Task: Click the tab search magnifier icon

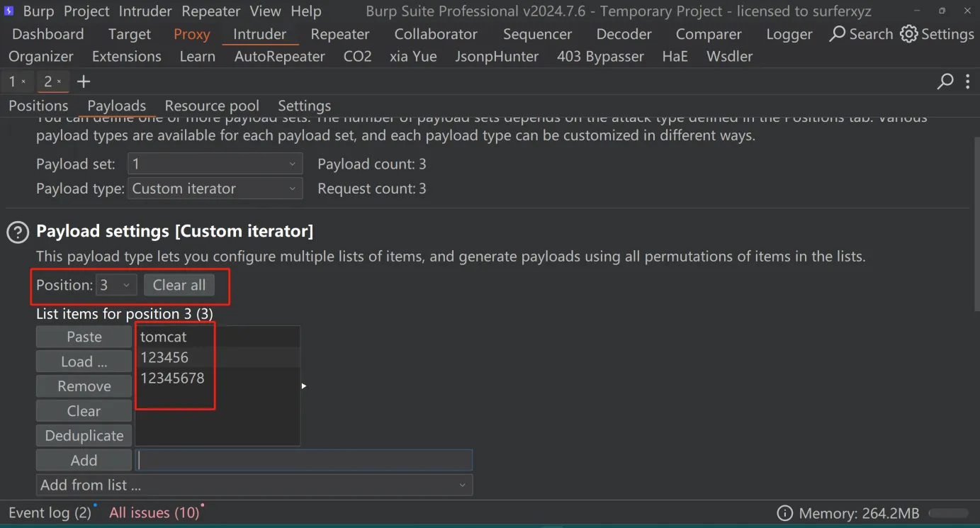Action: click(945, 82)
